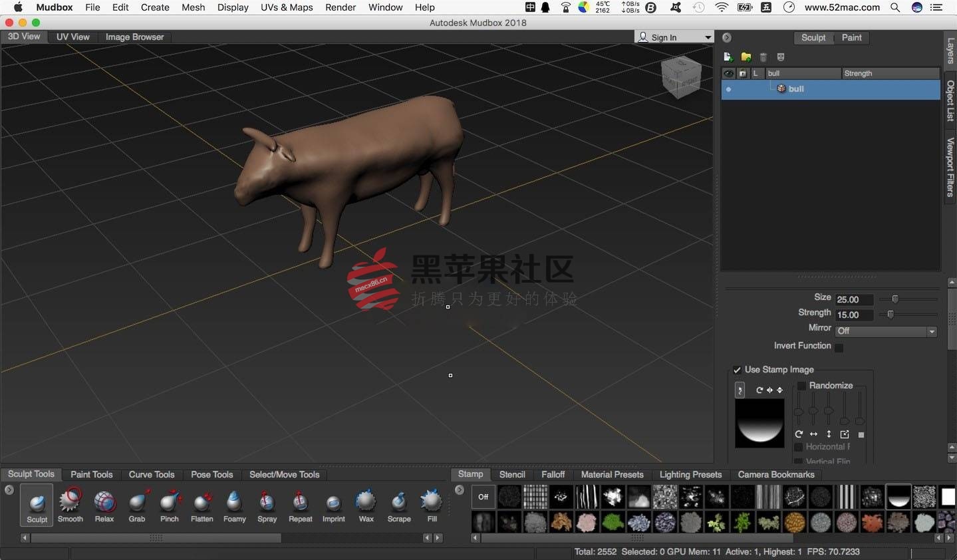Tick the Invert Function checkbox

click(839, 347)
